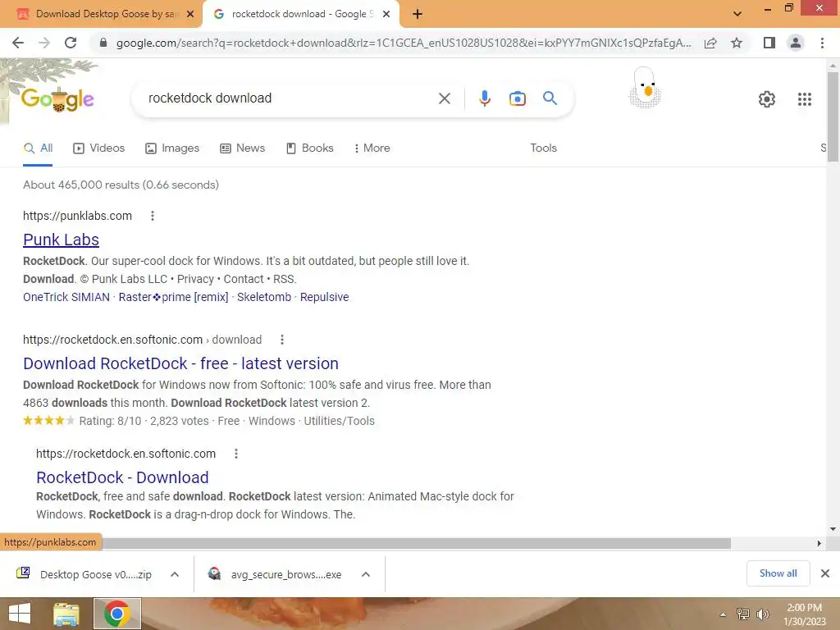Open the Punk Labs result link

tap(61, 240)
